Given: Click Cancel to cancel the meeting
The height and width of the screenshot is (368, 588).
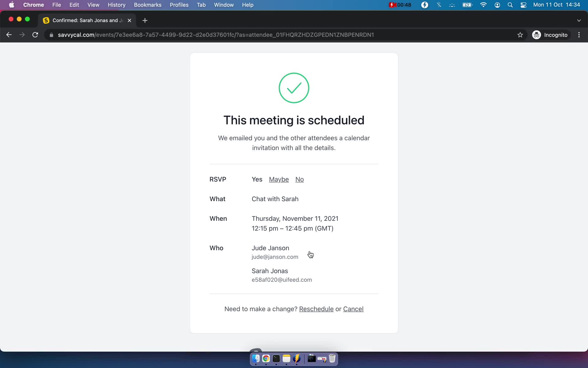Looking at the screenshot, I should [x=353, y=308].
